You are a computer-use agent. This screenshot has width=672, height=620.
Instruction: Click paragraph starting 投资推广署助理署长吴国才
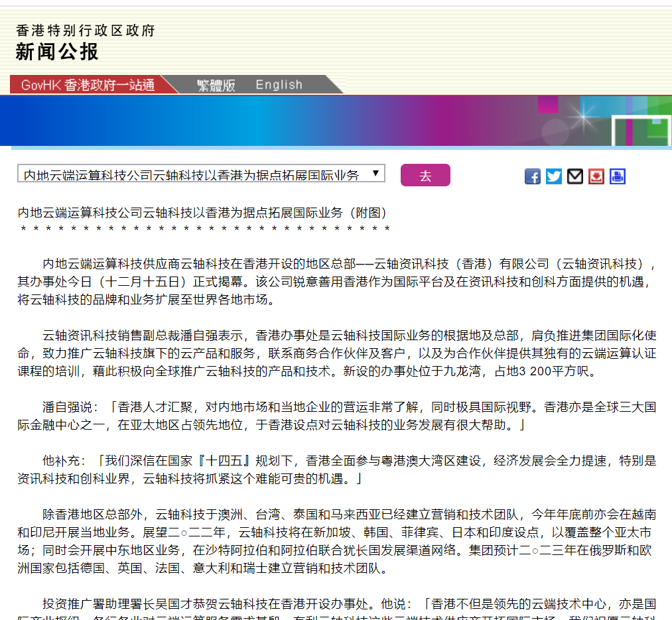pyautogui.click(x=337, y=608)
